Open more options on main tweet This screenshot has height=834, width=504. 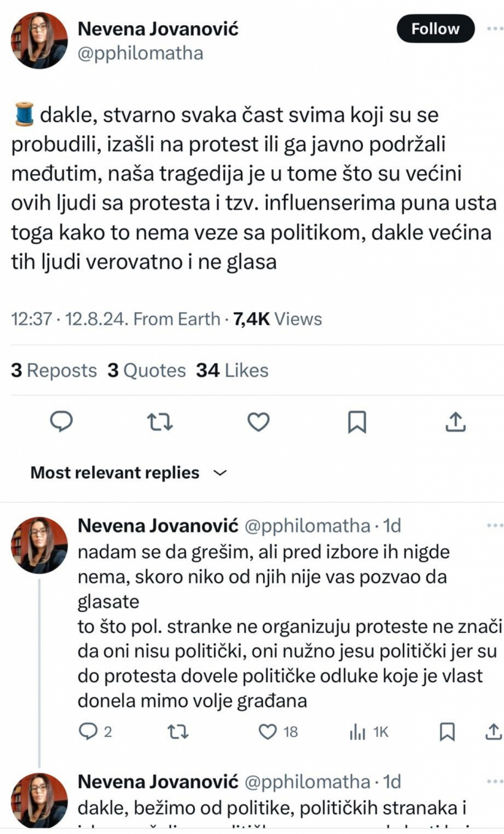pyautogui.click(x=494, y=29)
